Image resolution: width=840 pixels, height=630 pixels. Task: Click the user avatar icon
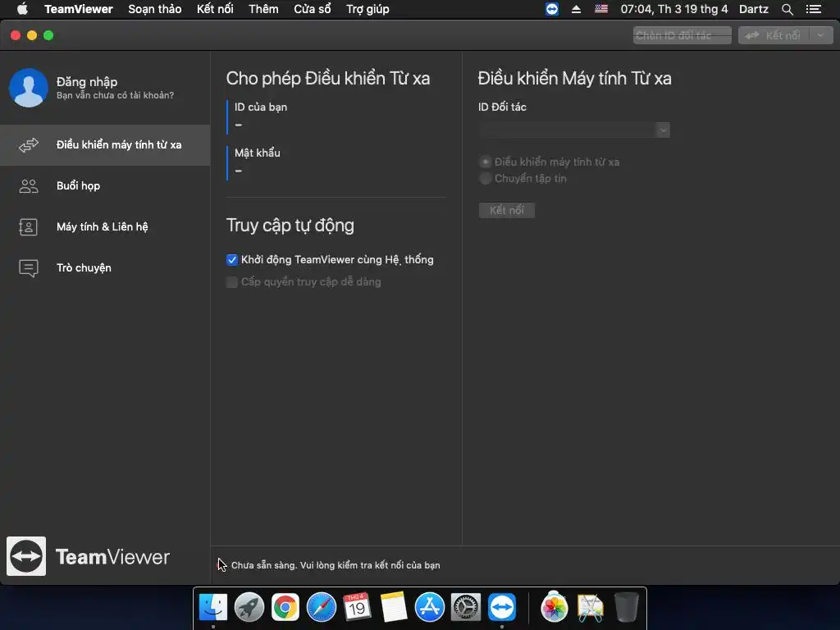29,88
